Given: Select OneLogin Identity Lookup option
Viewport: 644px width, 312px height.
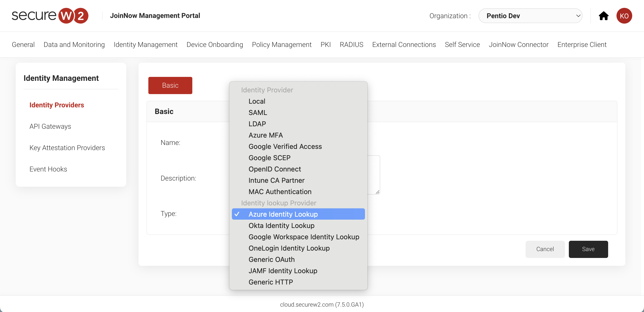Looking at the screenshot, I should click(x=298, y=248).
